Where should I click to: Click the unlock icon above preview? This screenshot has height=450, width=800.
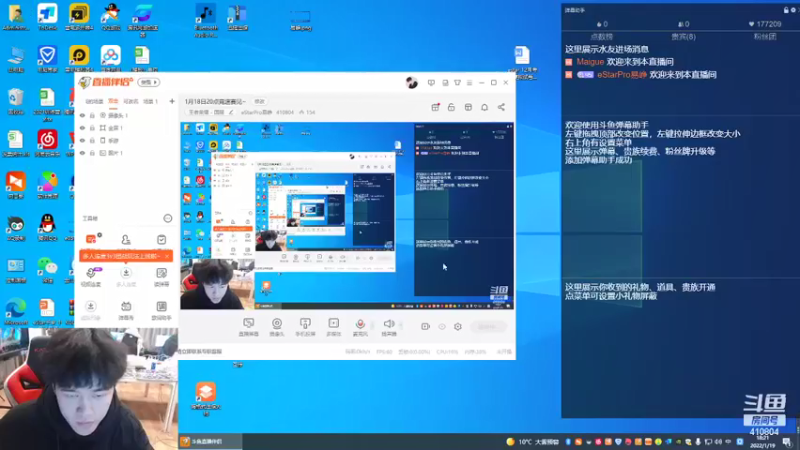(452, 107)
